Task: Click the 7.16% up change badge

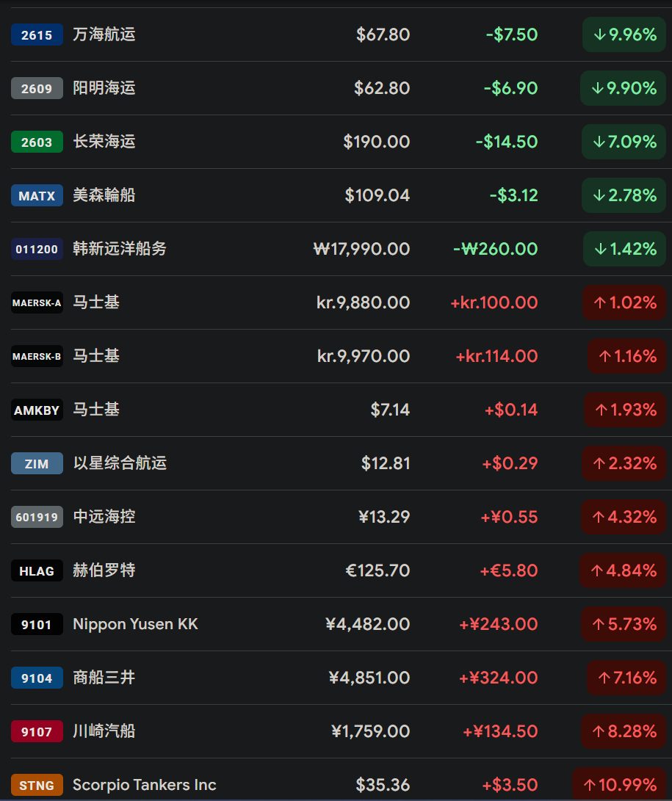Action: (x=626, y=678)
